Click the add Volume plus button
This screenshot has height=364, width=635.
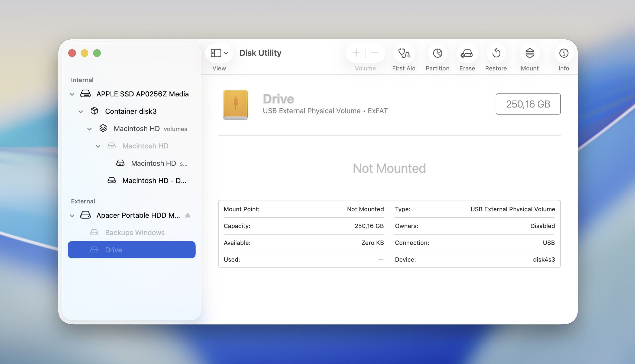(x=356, y=53)
